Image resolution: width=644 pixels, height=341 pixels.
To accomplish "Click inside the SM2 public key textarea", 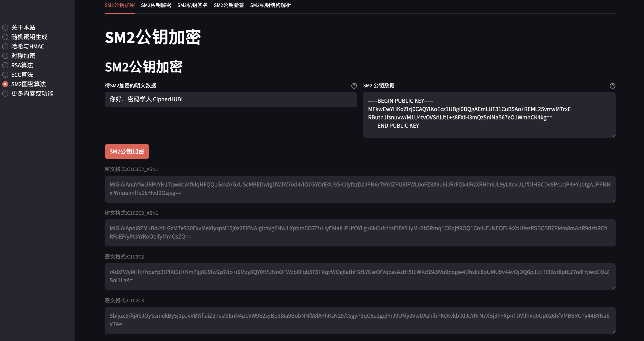I will (x=489, y=115).
